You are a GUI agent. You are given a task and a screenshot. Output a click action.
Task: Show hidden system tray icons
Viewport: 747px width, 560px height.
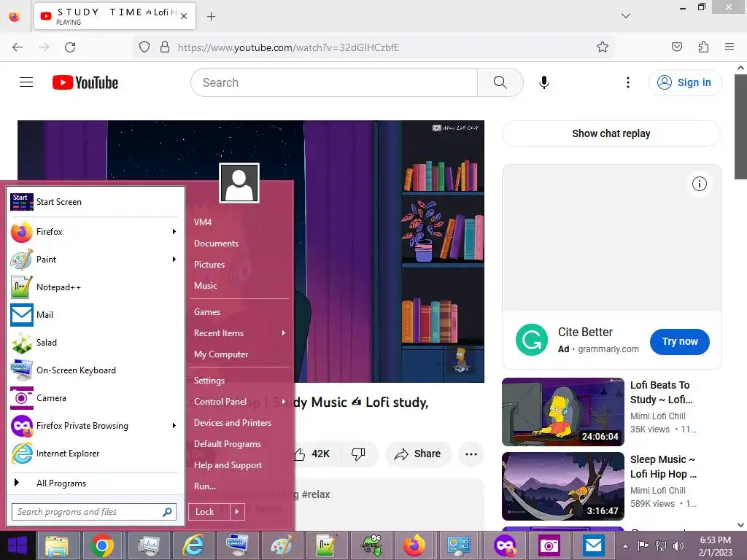625,546
